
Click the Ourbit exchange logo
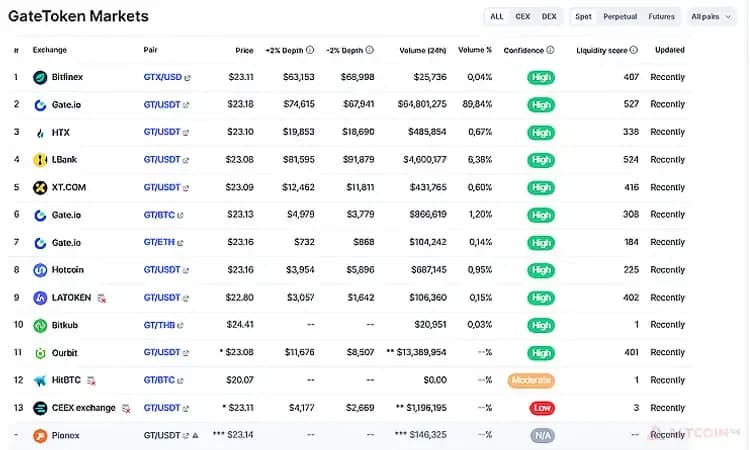40,353
